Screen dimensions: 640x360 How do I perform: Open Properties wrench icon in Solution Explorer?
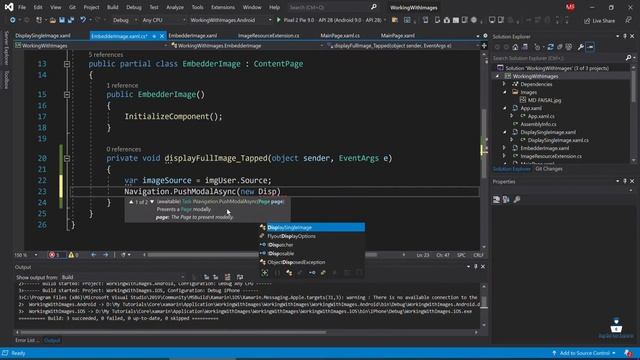[x=580, y=47]
